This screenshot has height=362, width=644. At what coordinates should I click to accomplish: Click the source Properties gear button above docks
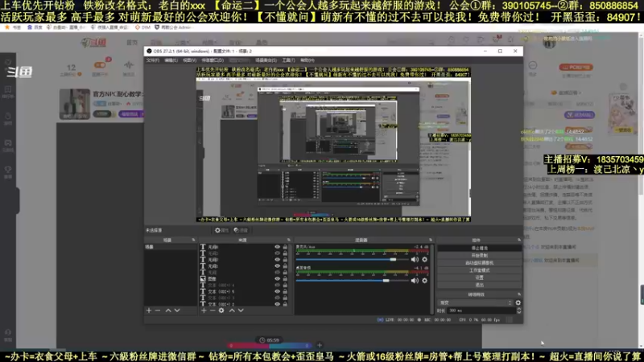[221, 230]
